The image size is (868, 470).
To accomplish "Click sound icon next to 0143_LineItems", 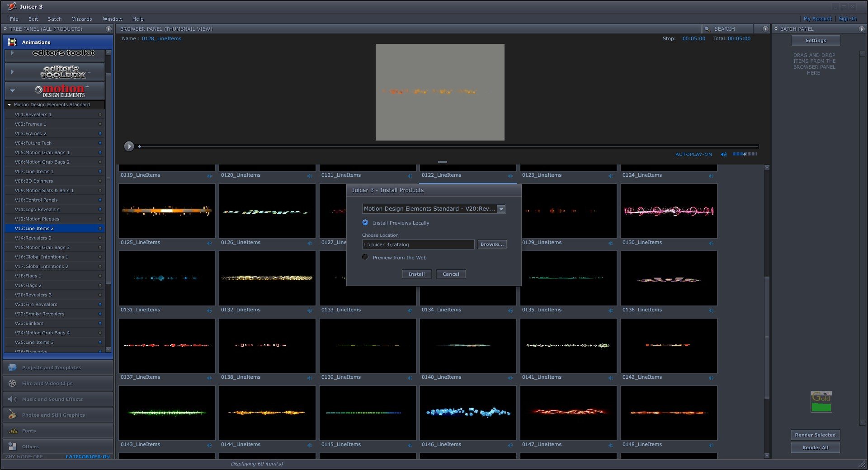I will coord(209,445).
